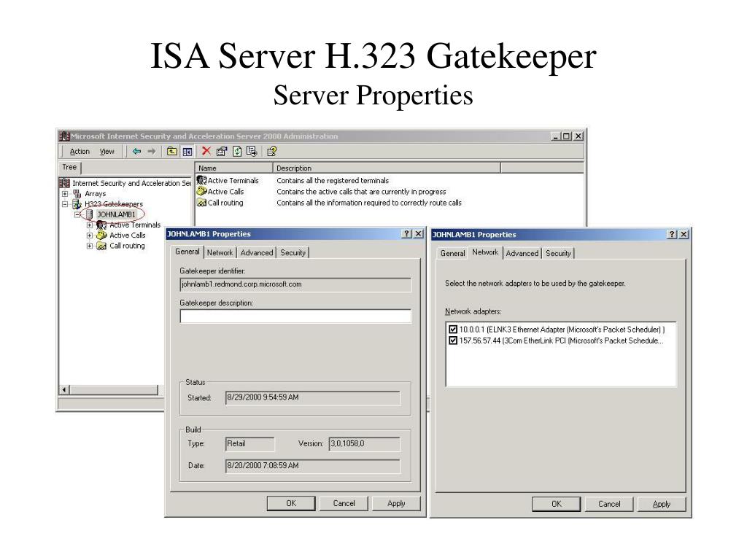
Task: Click the Build Type field Retail
Action: click(249, 444)
